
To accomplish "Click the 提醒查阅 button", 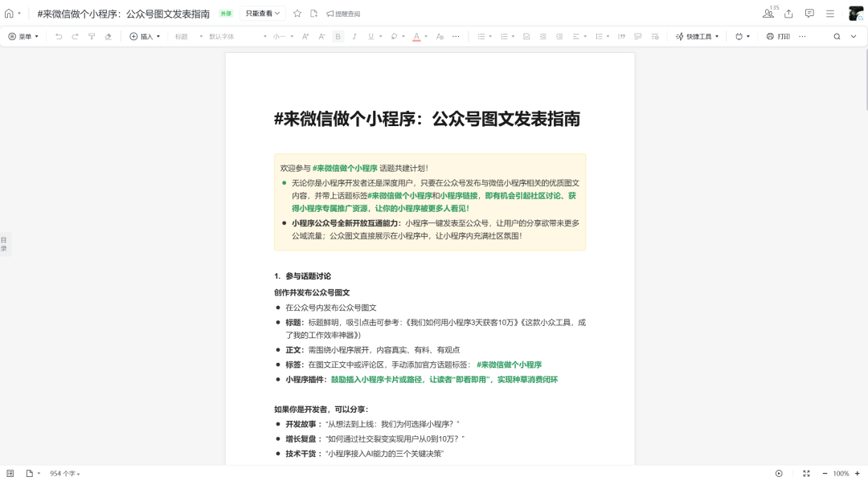I will tap(343, 14).
